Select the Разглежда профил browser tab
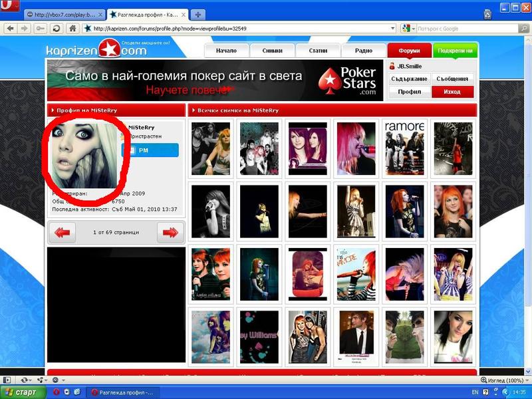This screenshot has width=532, height=399. point(147,15)
